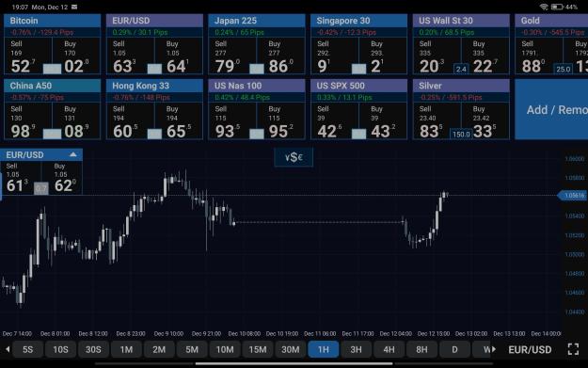Sell Hong Kong 33

click(130, 121)
